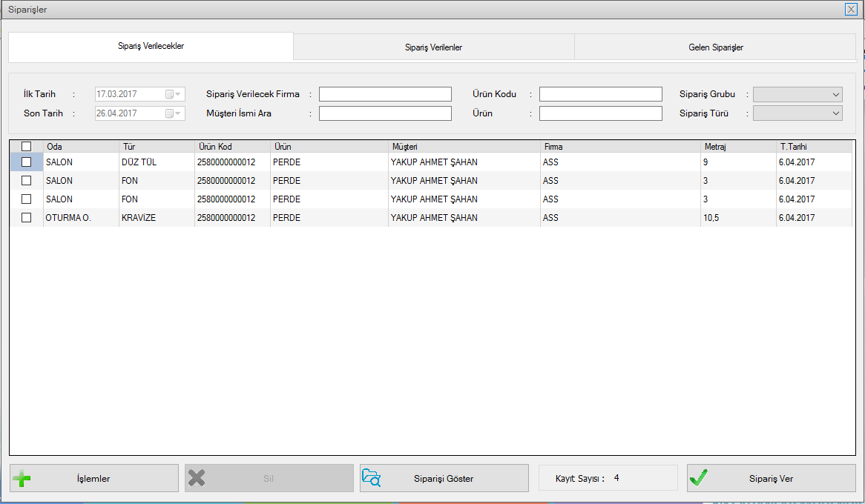Image resolution: width=865 pixels, height=504 pixels.
Task: Switch to the Sipariş Verilenler tab
Action: click(x=434, y=47)
